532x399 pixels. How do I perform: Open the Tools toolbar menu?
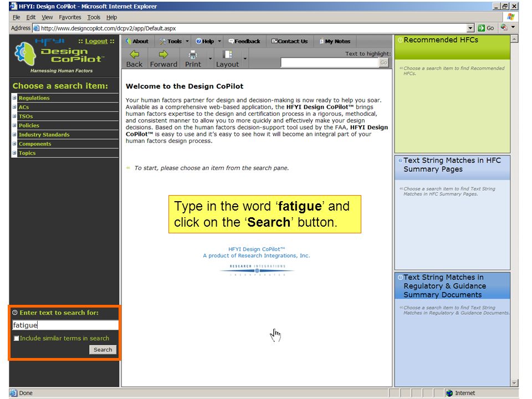[171, 41]
